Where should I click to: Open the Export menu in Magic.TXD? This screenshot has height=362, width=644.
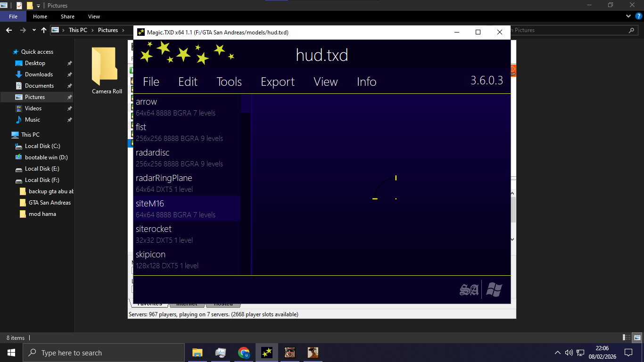(278, 82)
